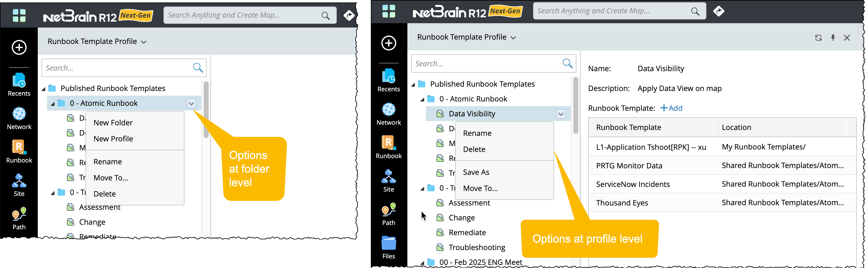Click the folder icon of 00 - Feb 2025 ENG Meet
Image resolution: width=868 pixels, height=268 pixels.
click(x=431, y=262)
